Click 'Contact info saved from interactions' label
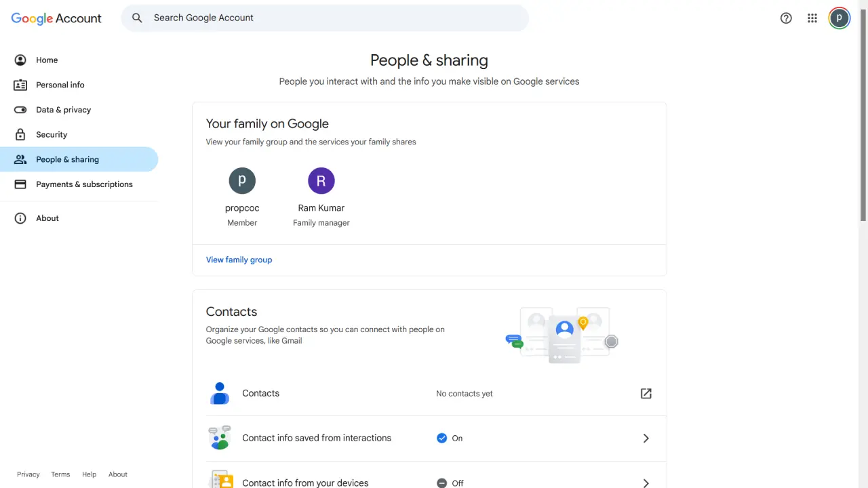The image size is (868, 488). coord(317,438)
